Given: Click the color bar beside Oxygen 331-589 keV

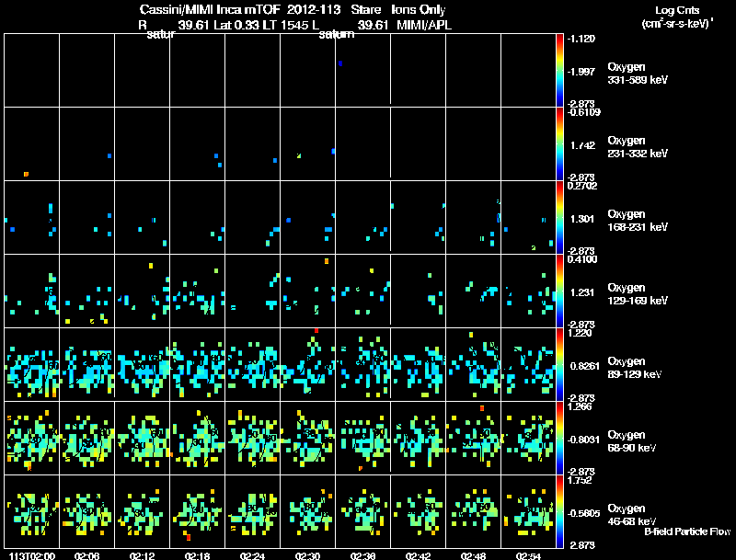Looking at the screenshot, I should coord(559,71).
